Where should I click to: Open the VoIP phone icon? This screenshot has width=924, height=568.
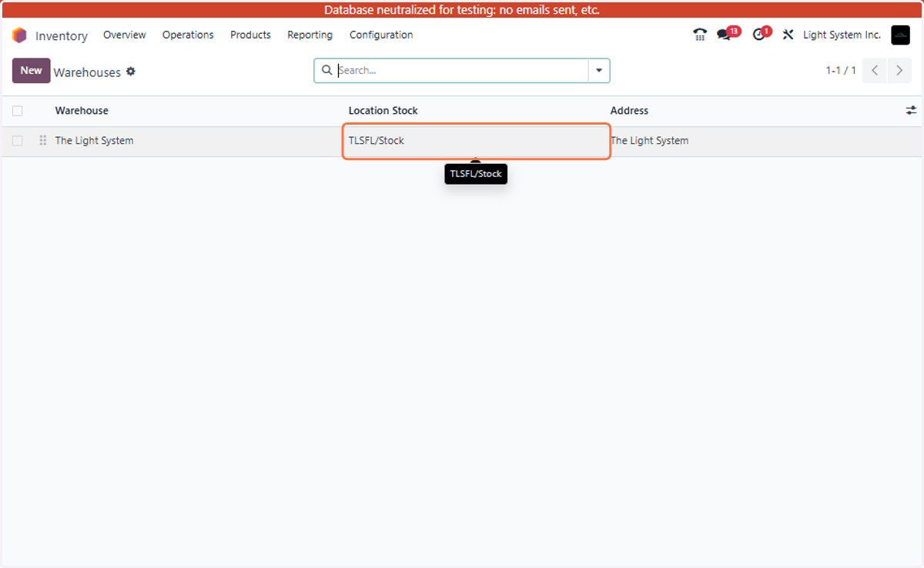point(699,35)
